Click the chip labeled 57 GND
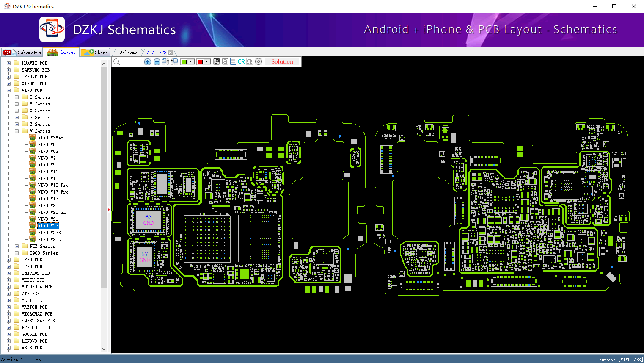644x363 pixels. pyautogui.click(x=145, y=257)
